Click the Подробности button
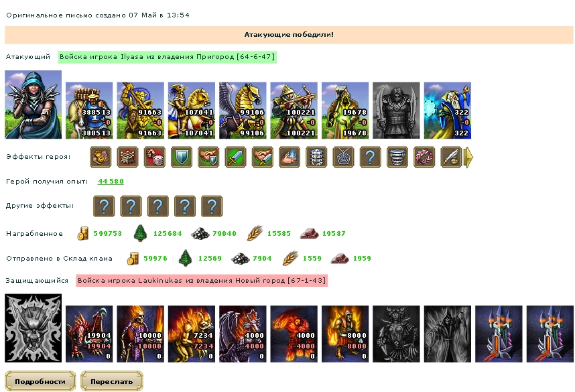 tap(40, 381)
